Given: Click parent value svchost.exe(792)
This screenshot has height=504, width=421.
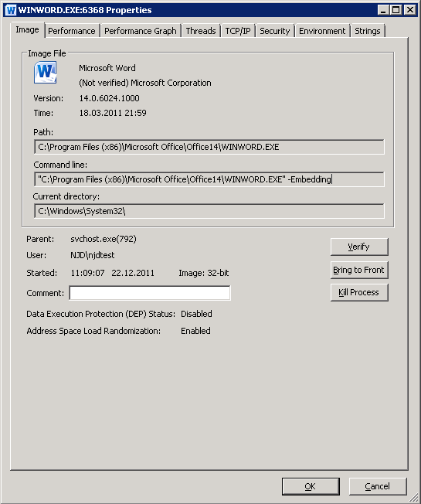Looking at the screenshot, I should [x=104, y=239].
